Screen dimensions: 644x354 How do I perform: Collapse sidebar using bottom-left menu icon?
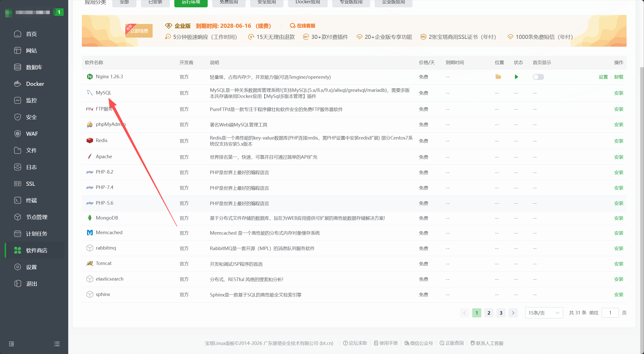tap(11, 344)
